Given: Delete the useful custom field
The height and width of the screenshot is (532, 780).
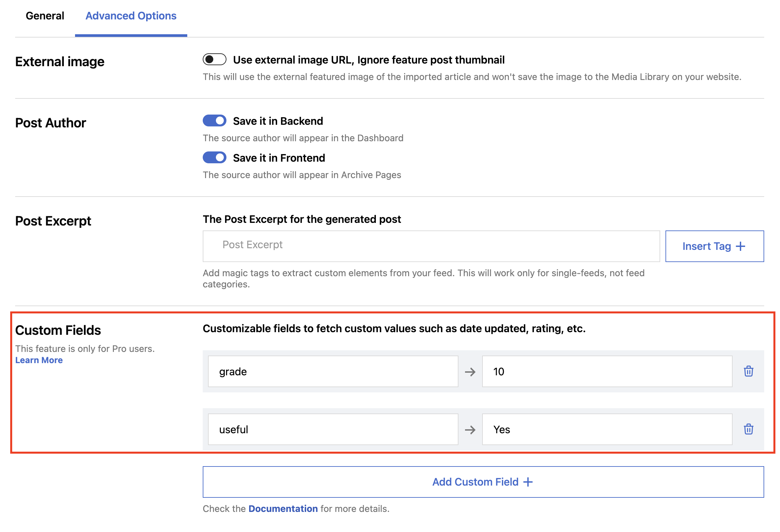Looking at the screenshot, I should click(749, 429).
